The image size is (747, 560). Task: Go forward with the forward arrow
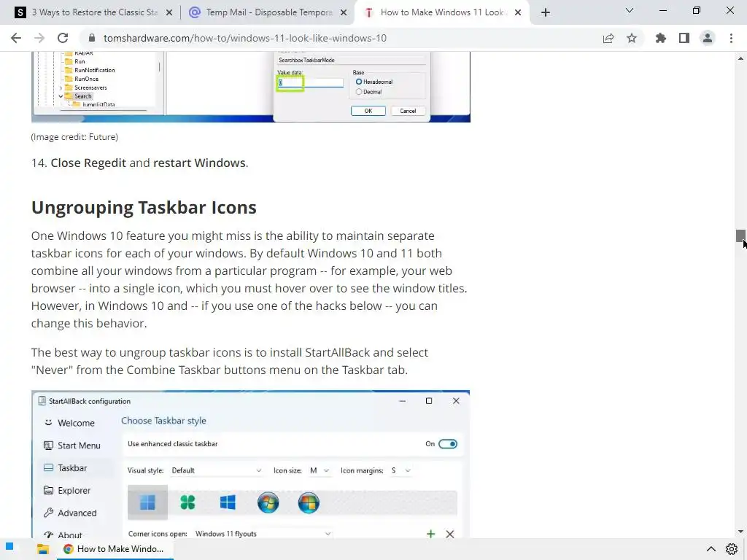pyautogui.click(x=39, y=38)
